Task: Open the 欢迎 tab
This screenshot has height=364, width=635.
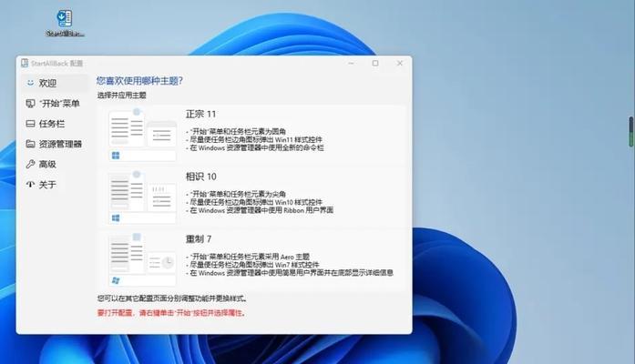Action: tap(55, 83)
